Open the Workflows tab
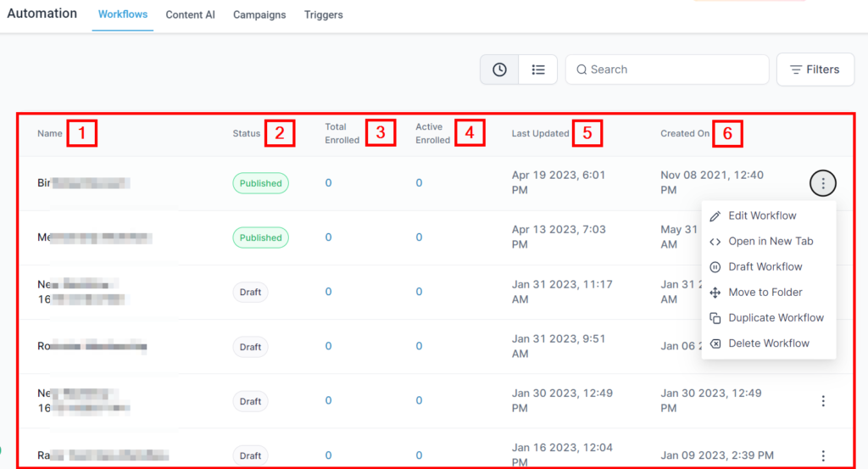The width and height of the screenshot is (868, 469). coord(123,14)
